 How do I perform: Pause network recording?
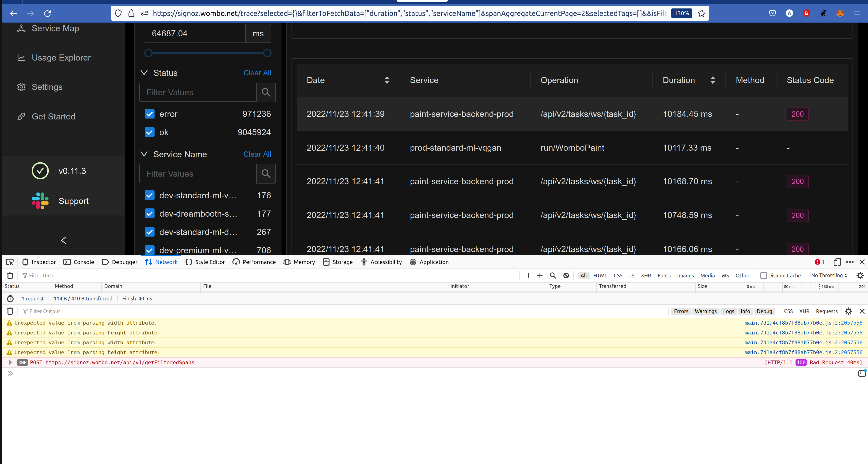coord(527,276)
